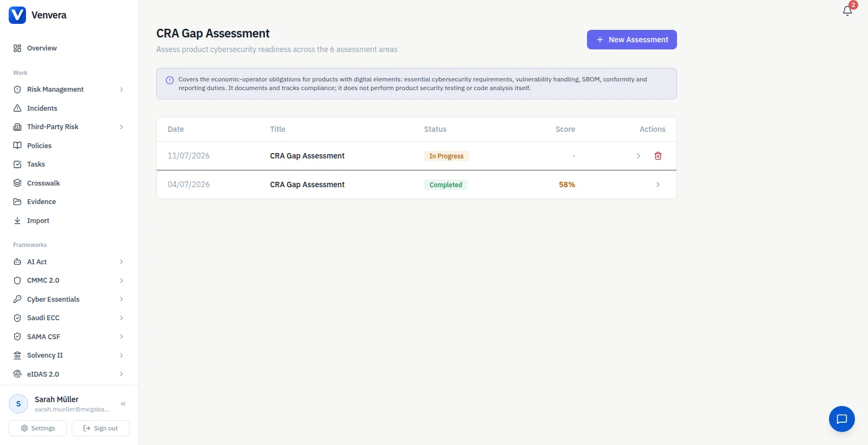Click the Evidence folder icon
868x445 pixels.
17,202
